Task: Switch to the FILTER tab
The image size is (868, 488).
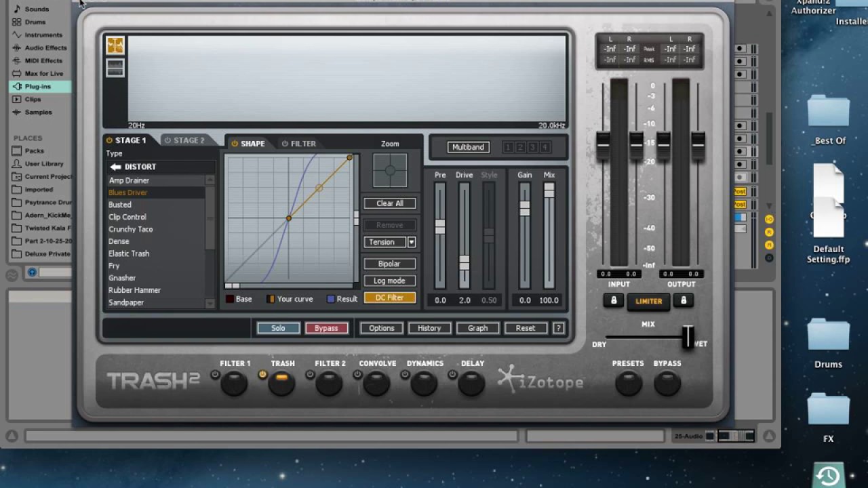Action: (x=299, y=144)
